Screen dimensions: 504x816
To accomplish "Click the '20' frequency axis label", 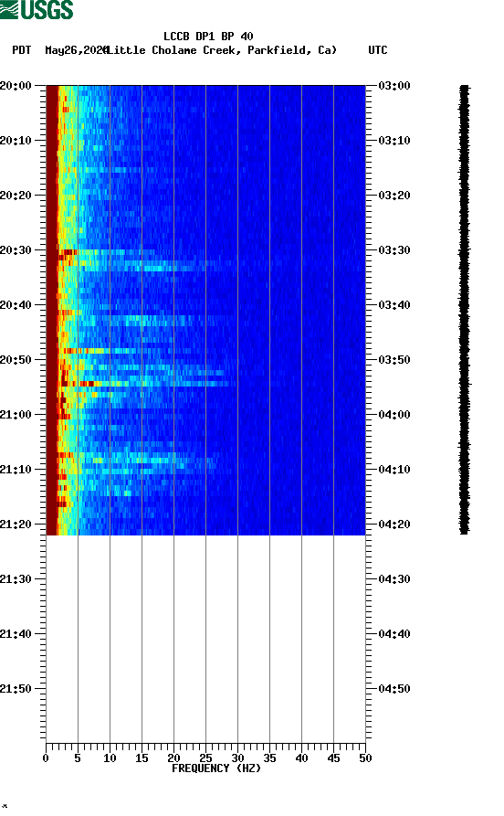I will click(x=173, y=758).
